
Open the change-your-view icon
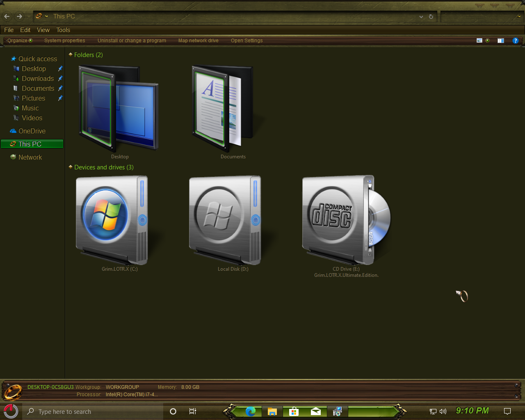479,41
